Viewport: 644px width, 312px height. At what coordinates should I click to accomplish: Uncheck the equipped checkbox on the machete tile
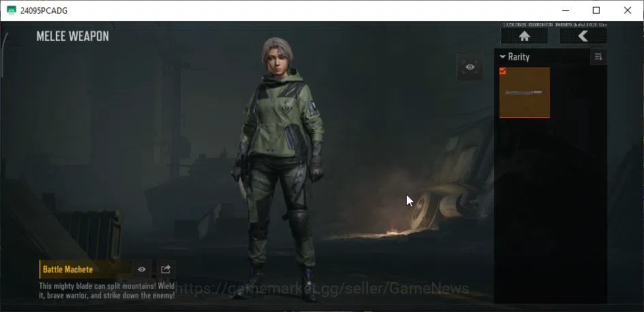click(x=503, y=71)
